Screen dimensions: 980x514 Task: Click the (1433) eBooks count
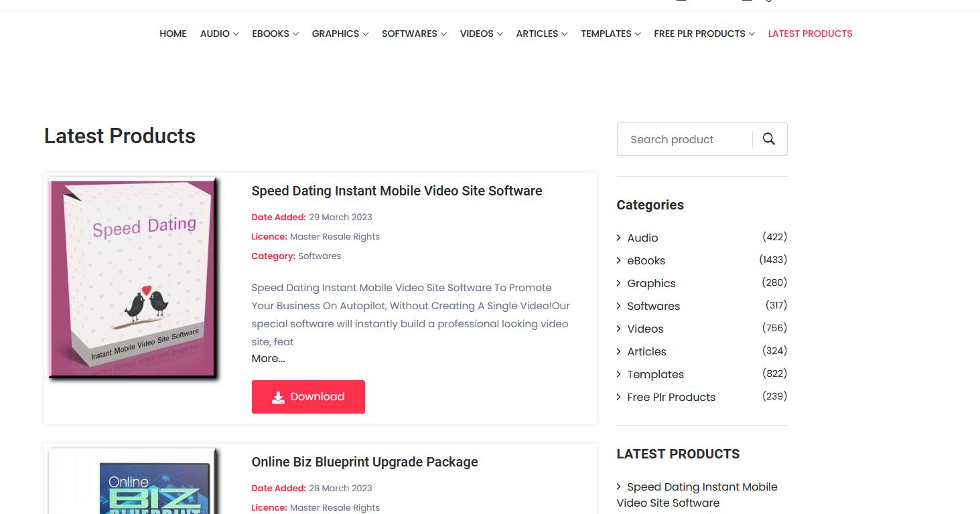click(773, 260)
